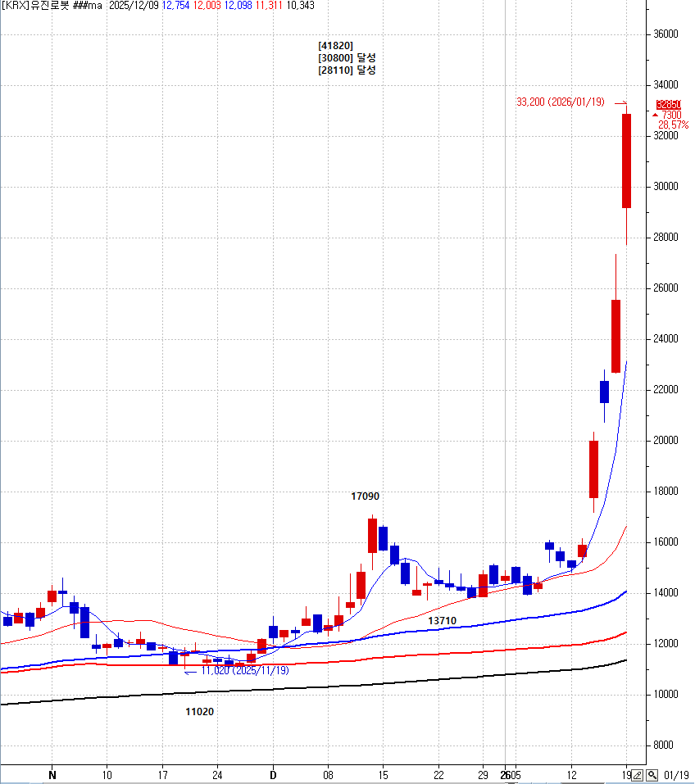695x784 pixels.
Task: Click the 2025/12/09 date in the header
Action: click(134, 6)
